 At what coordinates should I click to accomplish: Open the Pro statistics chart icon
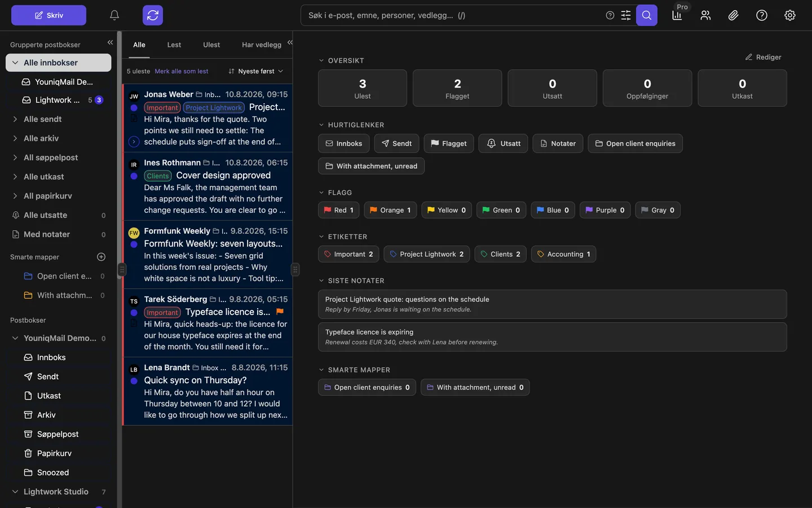pos(677,15)
